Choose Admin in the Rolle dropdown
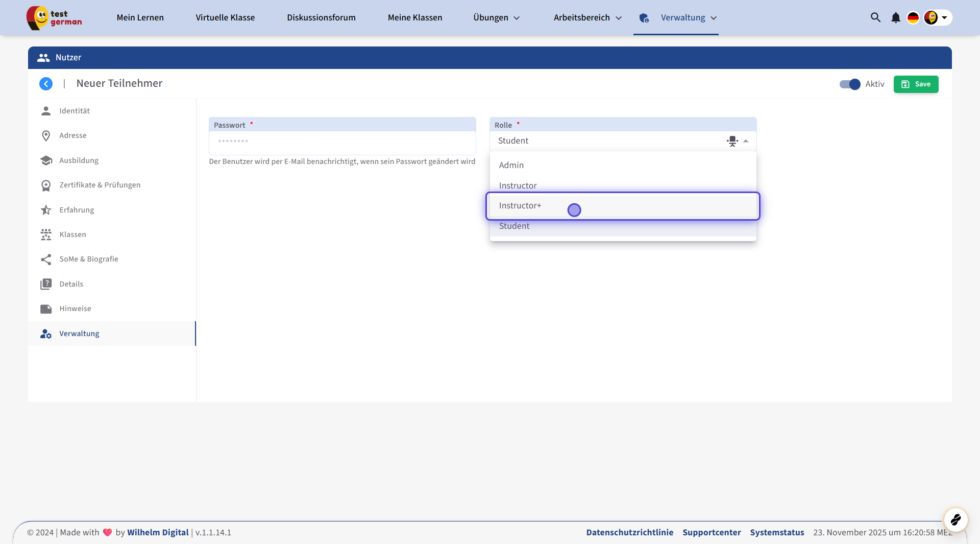This screenshot has height=544, width=980. pos(511,165)
